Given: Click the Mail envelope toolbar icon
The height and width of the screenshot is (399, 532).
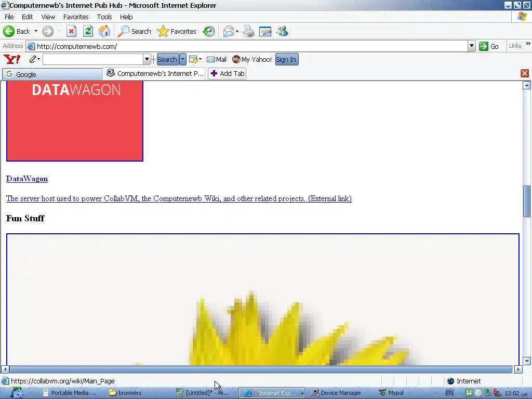Looking at the screenshot, I should (229, 32).
